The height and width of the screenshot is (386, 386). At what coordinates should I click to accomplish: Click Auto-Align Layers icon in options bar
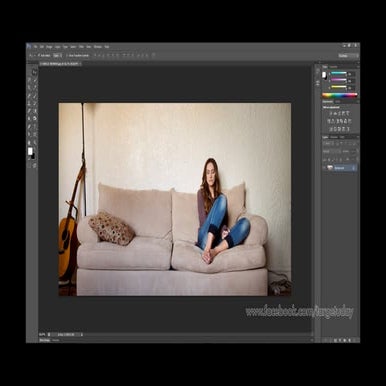pyautogui.click(x=153, y=55)
